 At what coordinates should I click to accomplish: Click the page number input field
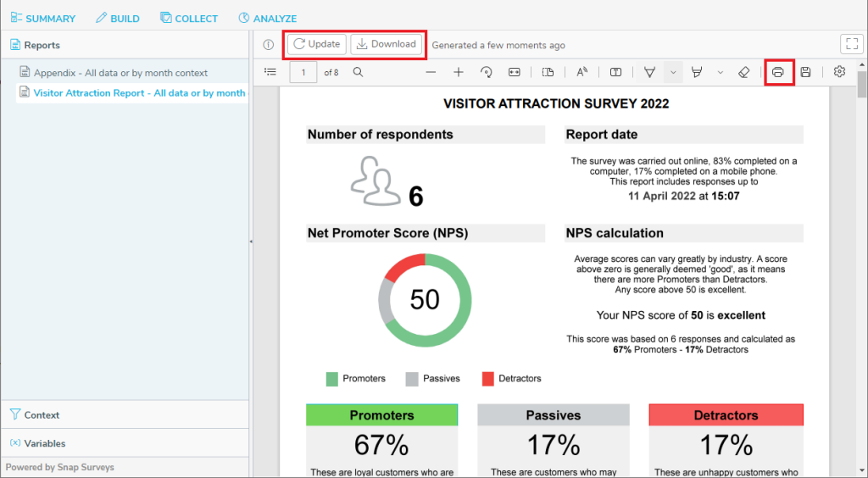[x=303, y=73]
